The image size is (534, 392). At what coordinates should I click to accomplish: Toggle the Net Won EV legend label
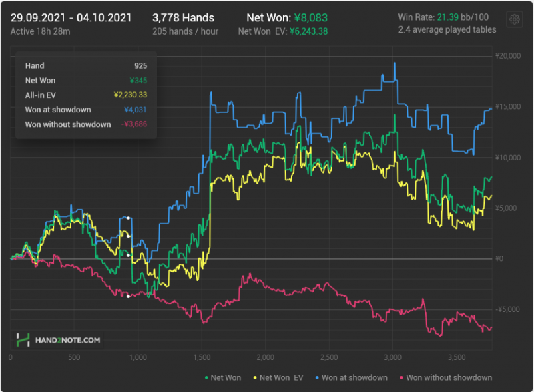pos(282,378)
